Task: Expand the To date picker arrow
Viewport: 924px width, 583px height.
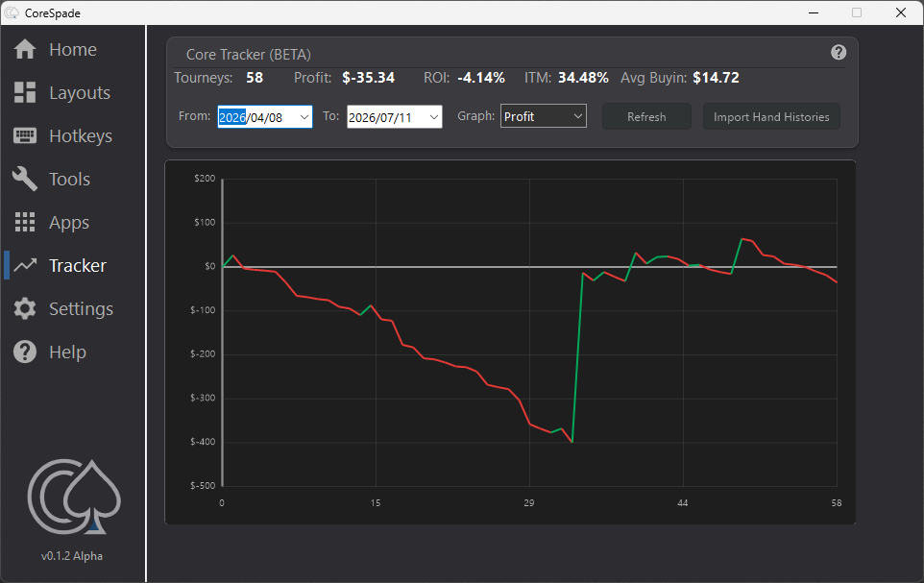Action: [434, 117]
